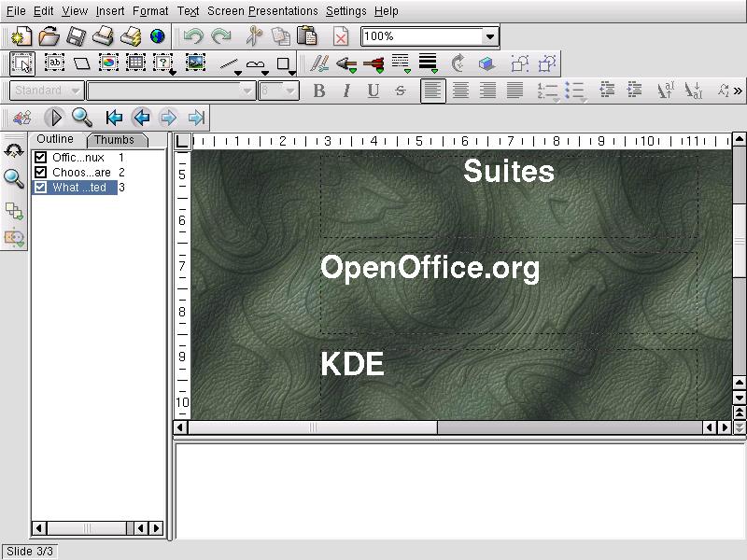Toggle the "Choos...are" slide checkbox
Image resolution: width=747 pixels, height=560 pixels.
[40, 173]
